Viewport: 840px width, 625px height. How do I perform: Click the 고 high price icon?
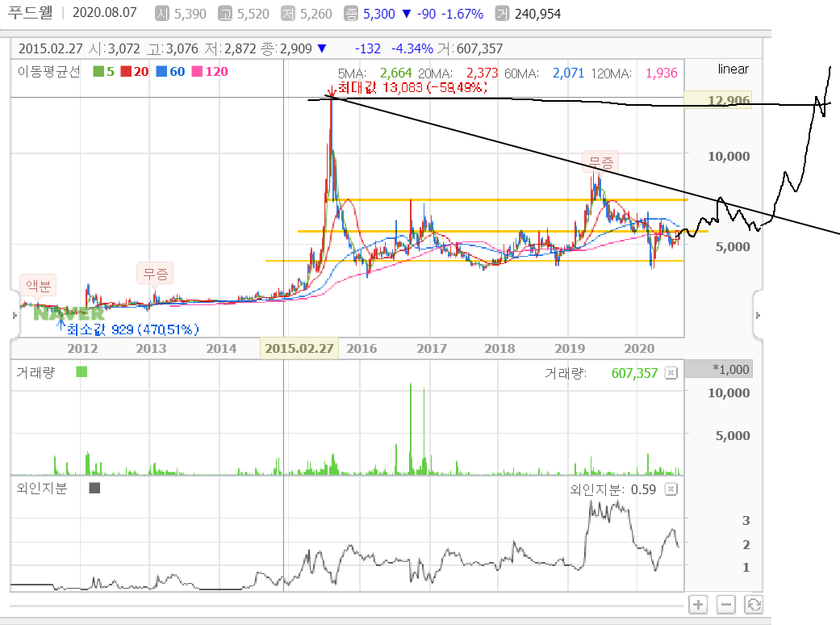pyautogui.click(x=225, y=14)
